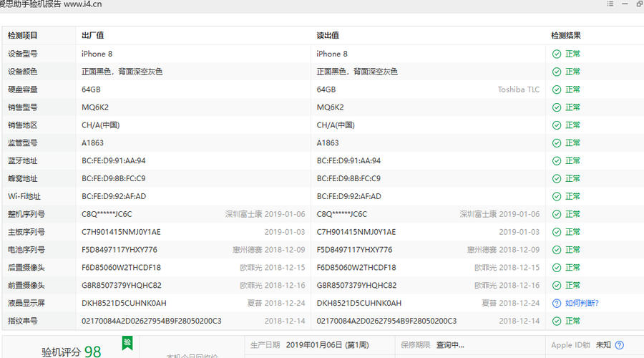644x358 pixels.
Task: Click the green check icon in 蜂窝地址 row
Action: click(x=557, y=179)
